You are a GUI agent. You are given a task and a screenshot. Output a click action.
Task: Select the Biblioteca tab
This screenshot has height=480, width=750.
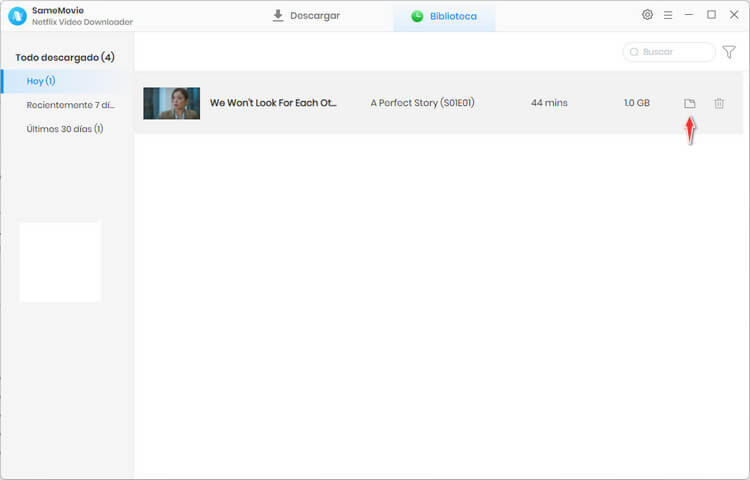click(x=444, y=16)
